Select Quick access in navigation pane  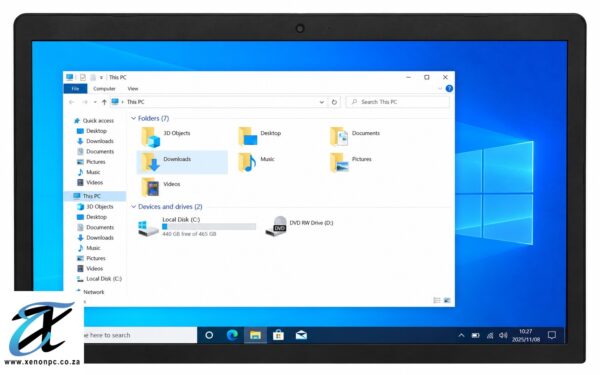point(94,121)
